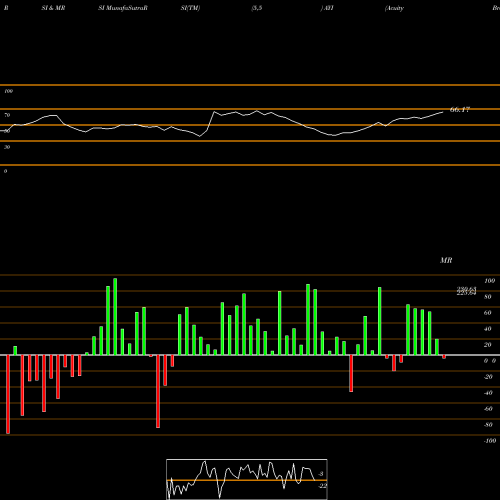The width and height of the screenshot is (500, 500).
Task: Click the 'SI(TM)' header text
Action: coord(190,8)
